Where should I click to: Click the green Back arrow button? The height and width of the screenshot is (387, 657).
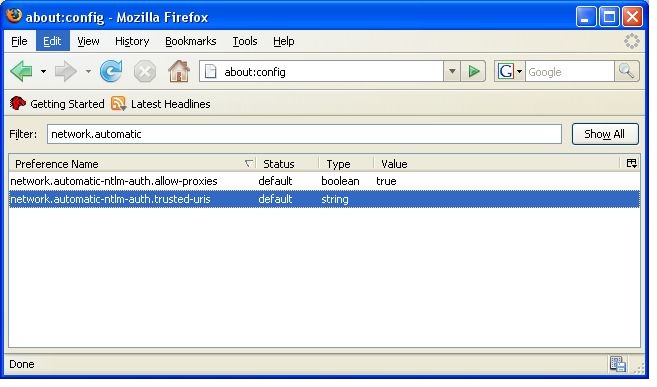tap(21, 71)
